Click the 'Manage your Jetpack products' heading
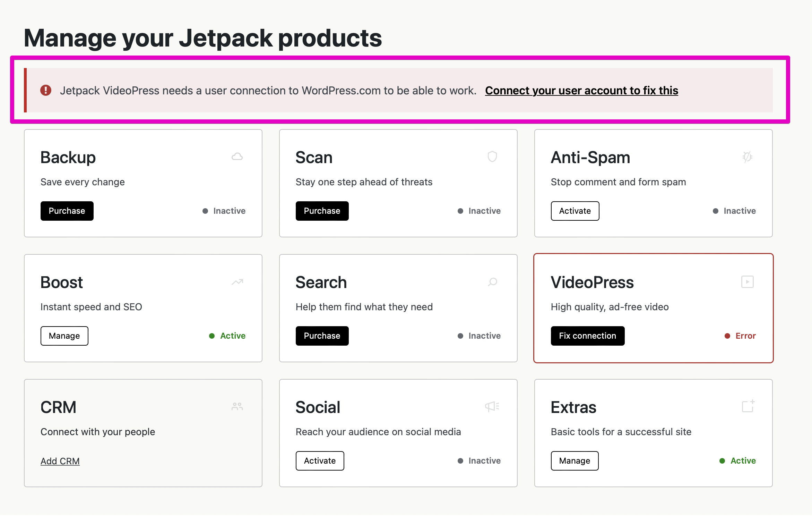The height and width of the screenshot is (524, 812). click(x=203, y=38)
